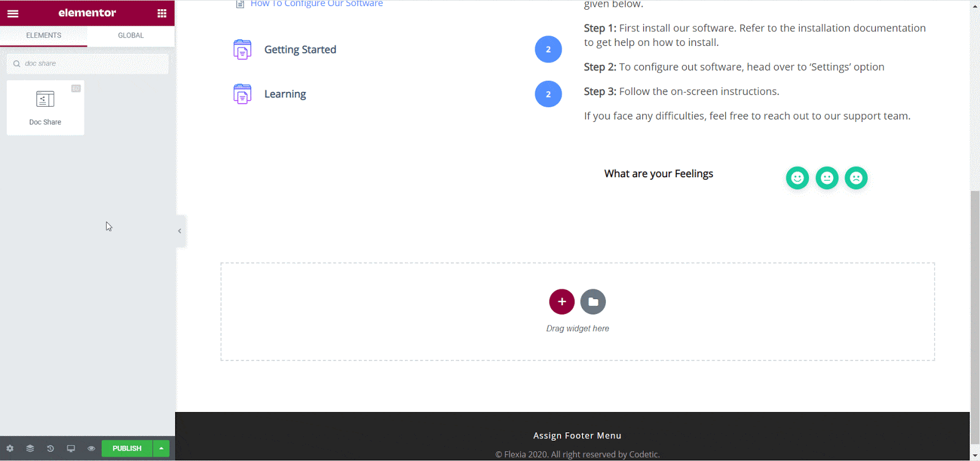This screenshot has height=461, width=980.
Task: Open the widgets grid icon
Action: (x=162, y=13)
